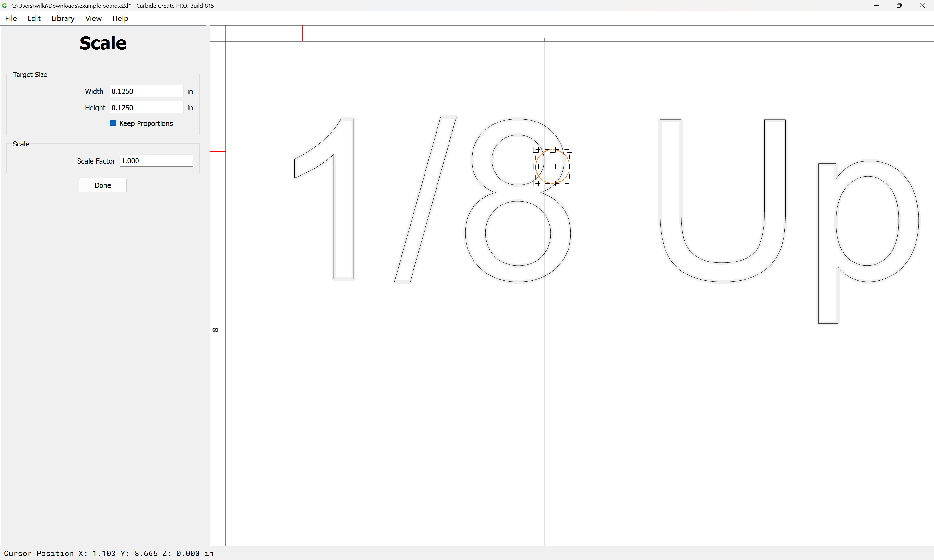Toggle the Keep Proportions checkbox
The width and height of the screenshot is (934, 560).
tap(113, 123)
